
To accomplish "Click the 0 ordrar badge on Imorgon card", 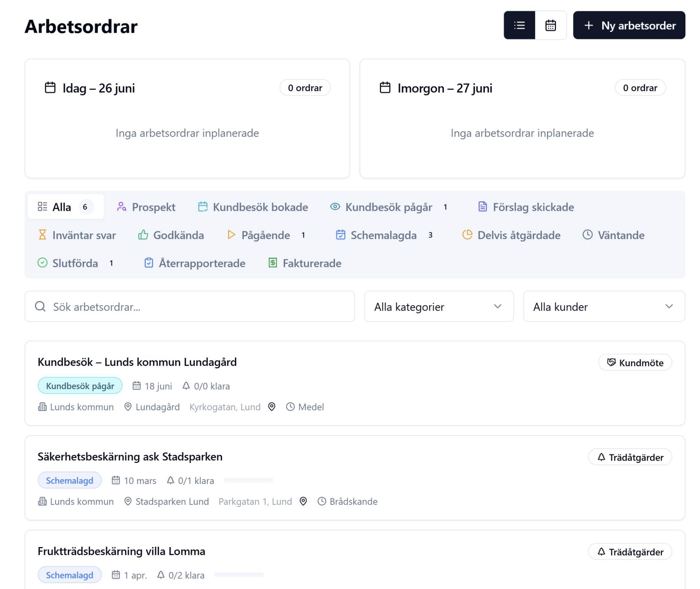I will tap(640, 88).
